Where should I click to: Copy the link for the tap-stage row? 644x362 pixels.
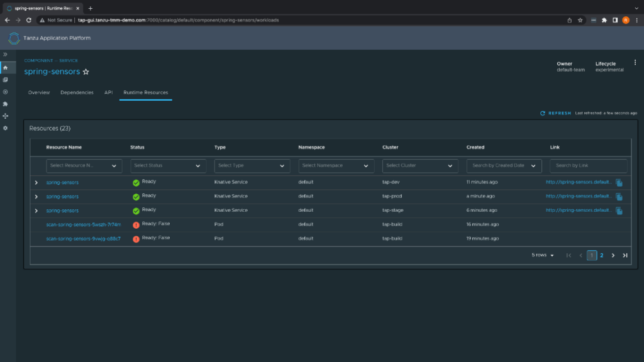coord(619,211)
